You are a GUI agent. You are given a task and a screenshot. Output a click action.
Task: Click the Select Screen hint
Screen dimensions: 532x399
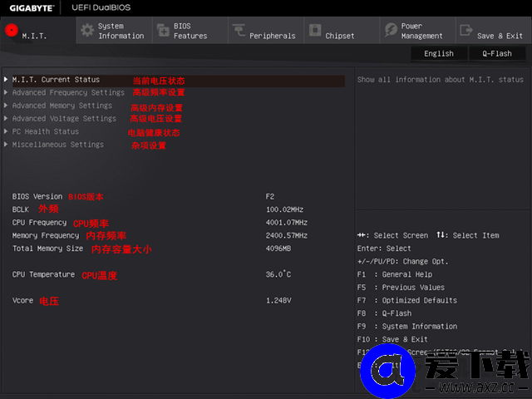pyautogui.click(x=392, y=235)
